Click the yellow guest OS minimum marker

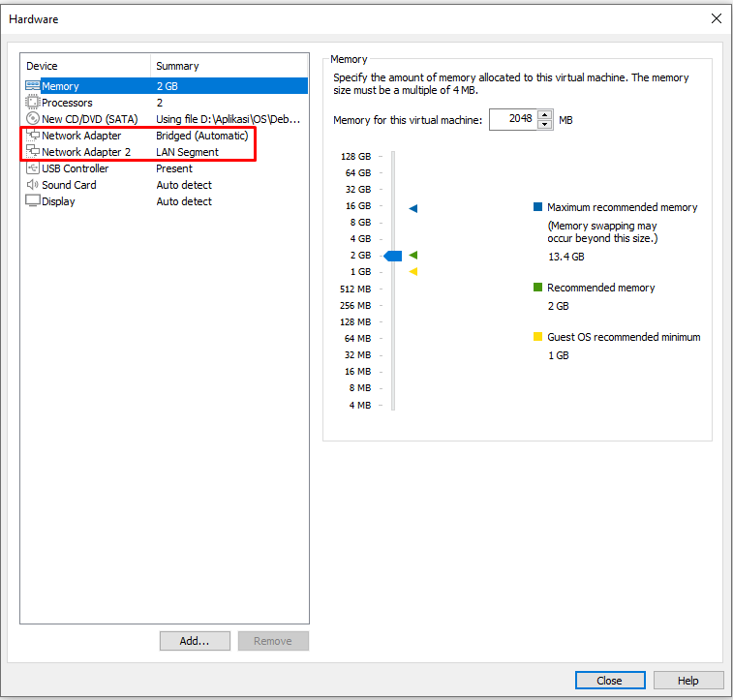pos(412,272)
